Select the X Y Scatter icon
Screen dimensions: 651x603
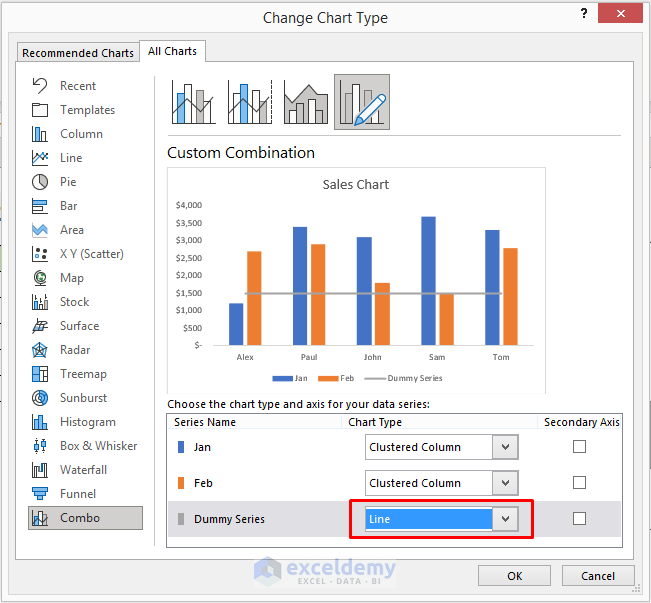coord(40,254)
